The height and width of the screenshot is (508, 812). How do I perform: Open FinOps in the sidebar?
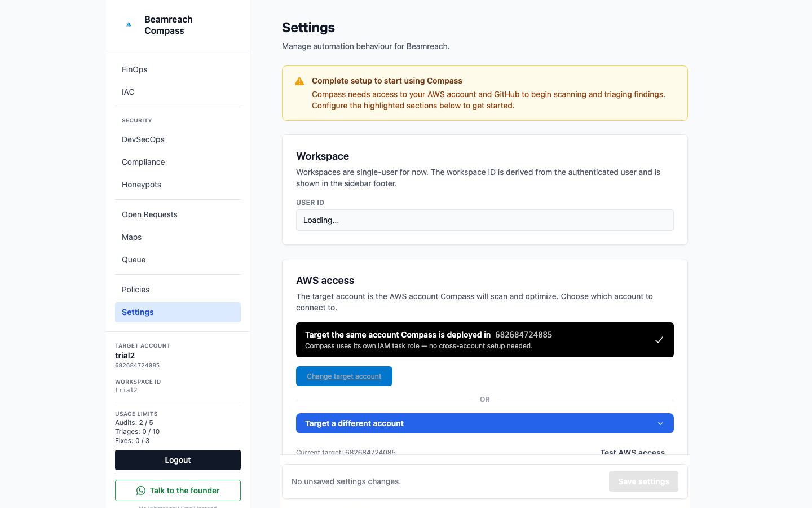pyautogui.click(x=178, y=69)
